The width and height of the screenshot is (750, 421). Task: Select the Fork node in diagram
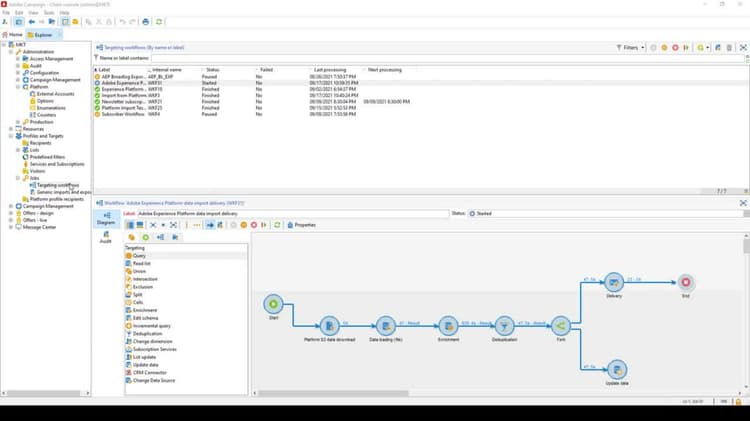point(561,326)
